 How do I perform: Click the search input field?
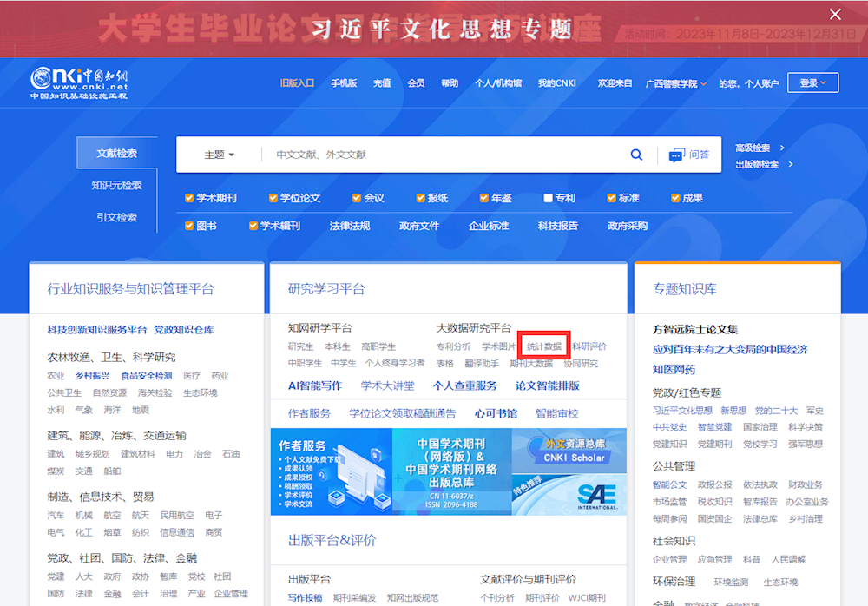point(443,155)
